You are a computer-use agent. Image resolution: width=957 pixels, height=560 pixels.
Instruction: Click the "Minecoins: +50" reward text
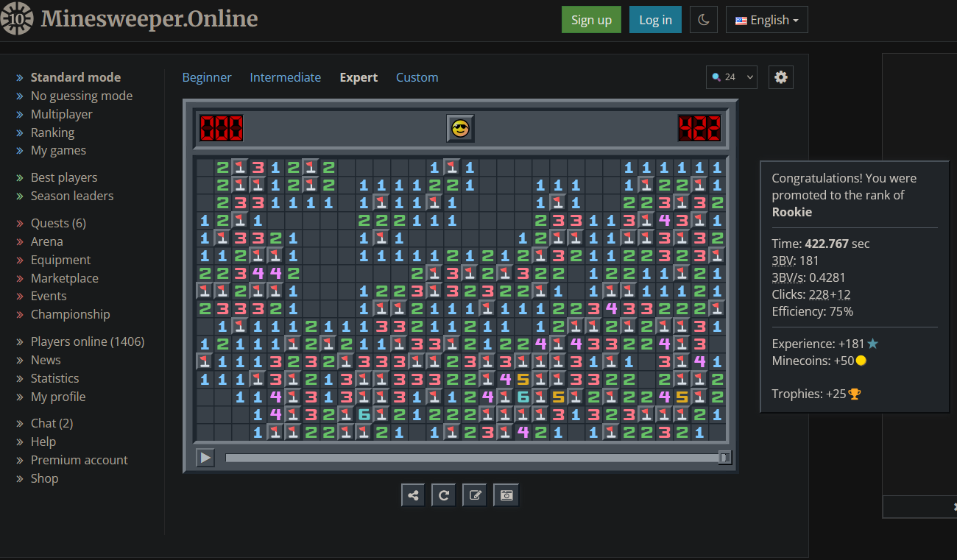click(x=813, y=361)
